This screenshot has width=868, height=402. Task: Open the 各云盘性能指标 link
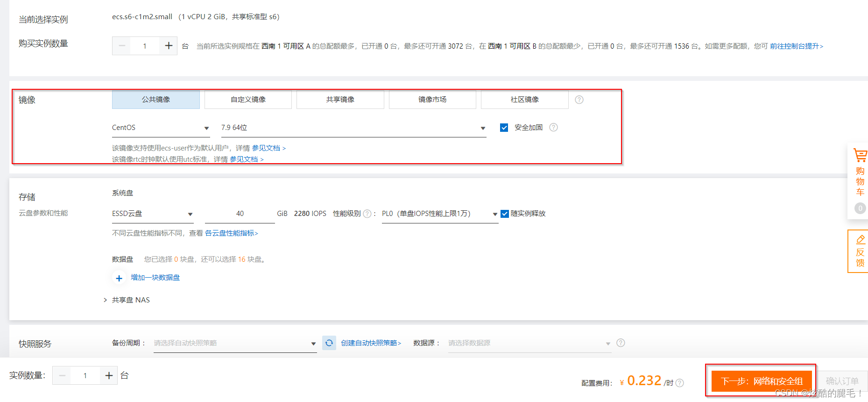[231, 233]
